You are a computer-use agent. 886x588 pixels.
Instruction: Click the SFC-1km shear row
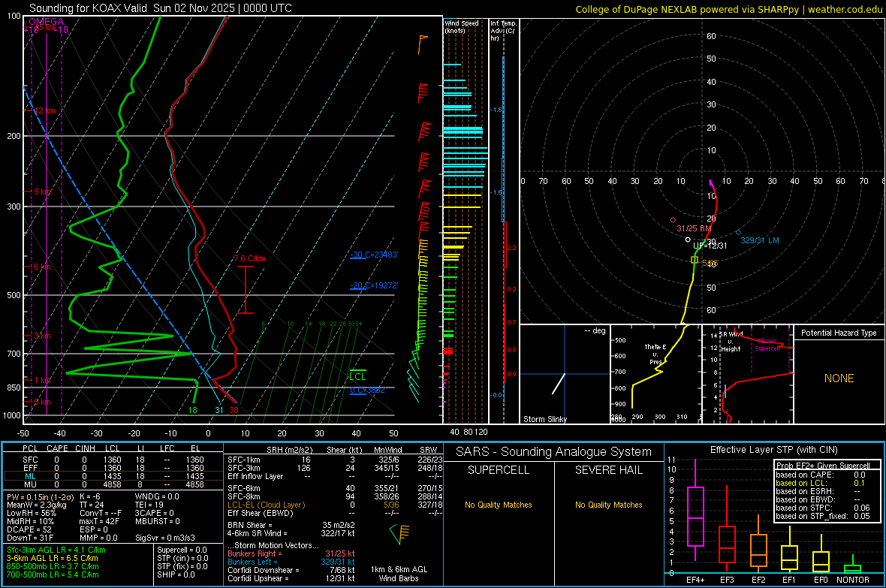coord(335,460)
